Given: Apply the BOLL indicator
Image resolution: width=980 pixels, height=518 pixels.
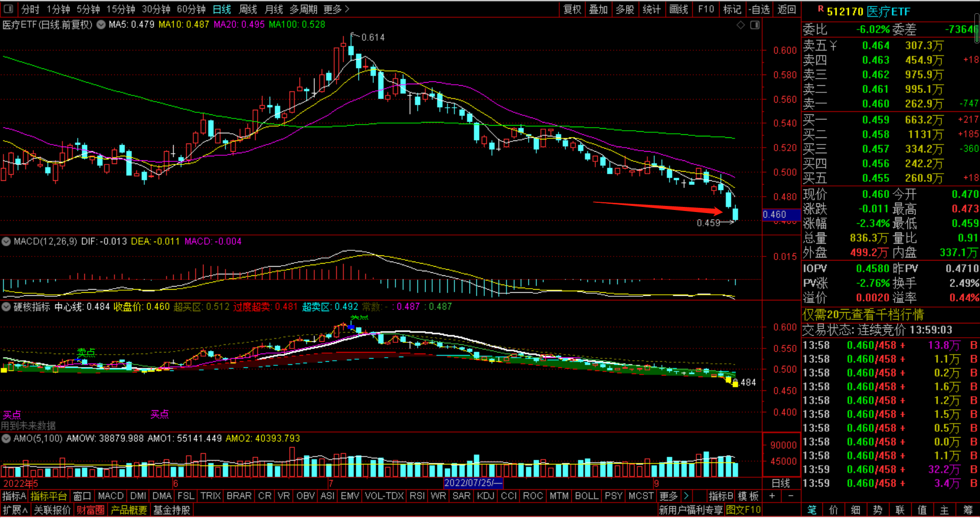Looking at the screenshot, I should pos(586,496).
